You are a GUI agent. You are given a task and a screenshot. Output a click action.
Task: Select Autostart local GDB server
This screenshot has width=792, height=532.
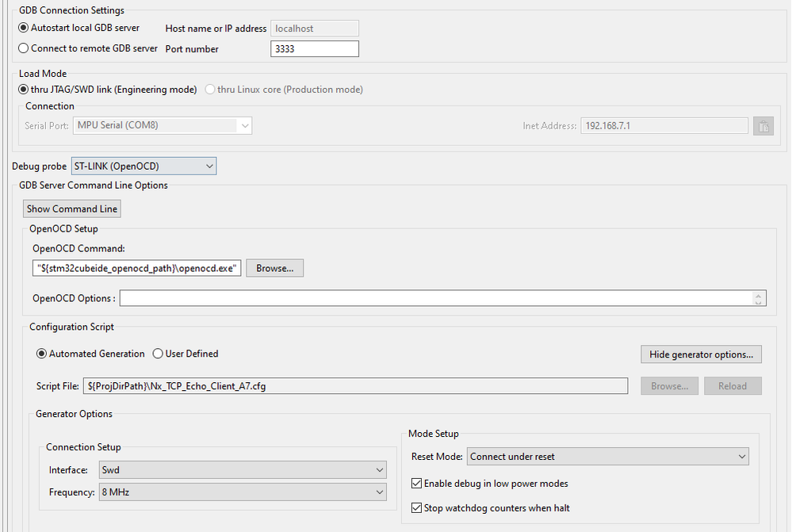tap(24, 28)
